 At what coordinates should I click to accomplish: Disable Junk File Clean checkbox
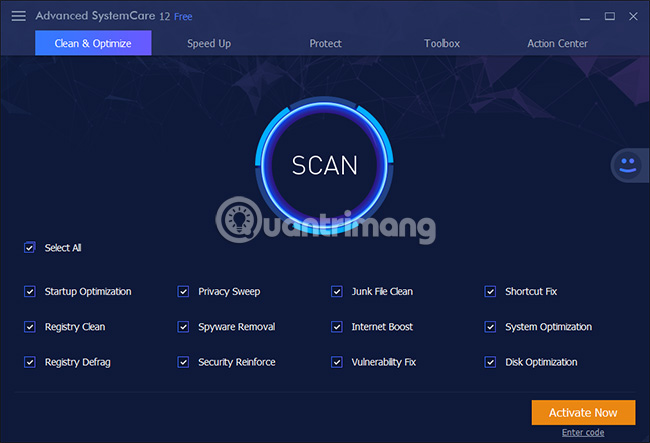[337, 292]
